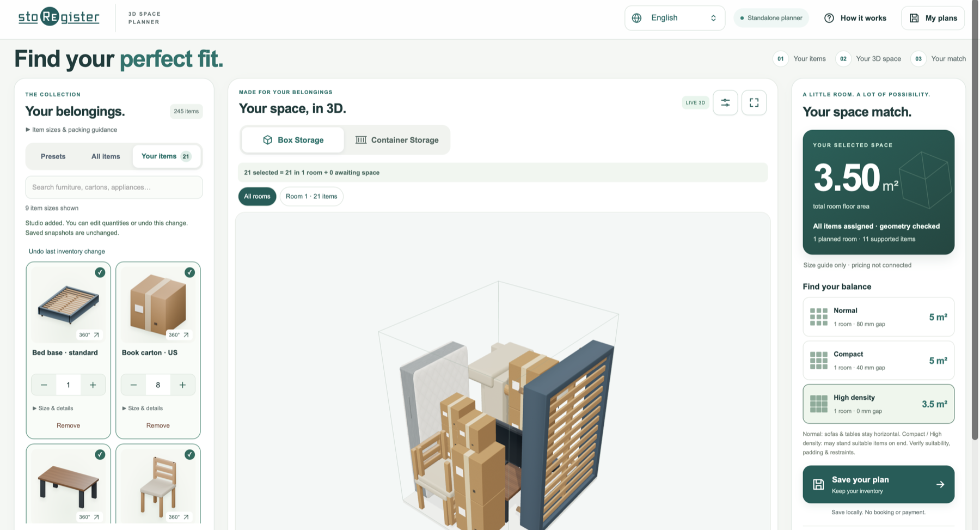Switch to the Presets tab
Viewport: 980px width, 530px height.
[x=53, y=156]
